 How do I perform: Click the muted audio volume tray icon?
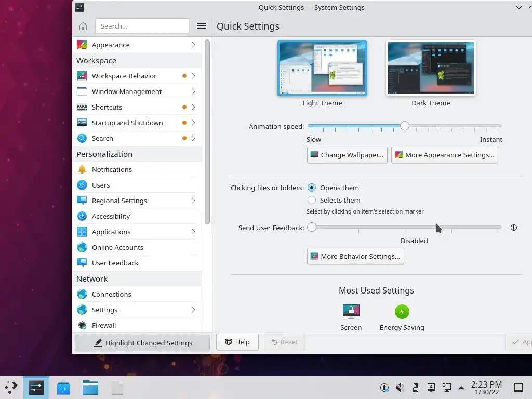[400, 388]
